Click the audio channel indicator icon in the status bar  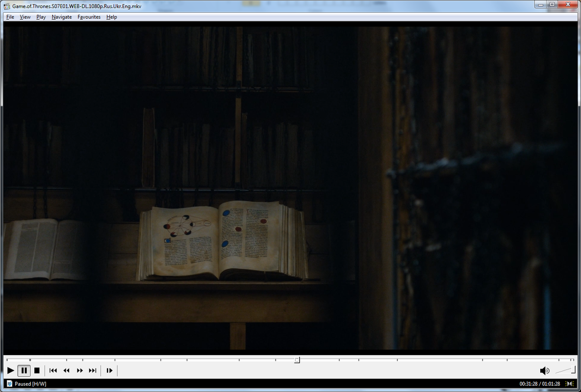pyautogui.click(x=570, y=384)
